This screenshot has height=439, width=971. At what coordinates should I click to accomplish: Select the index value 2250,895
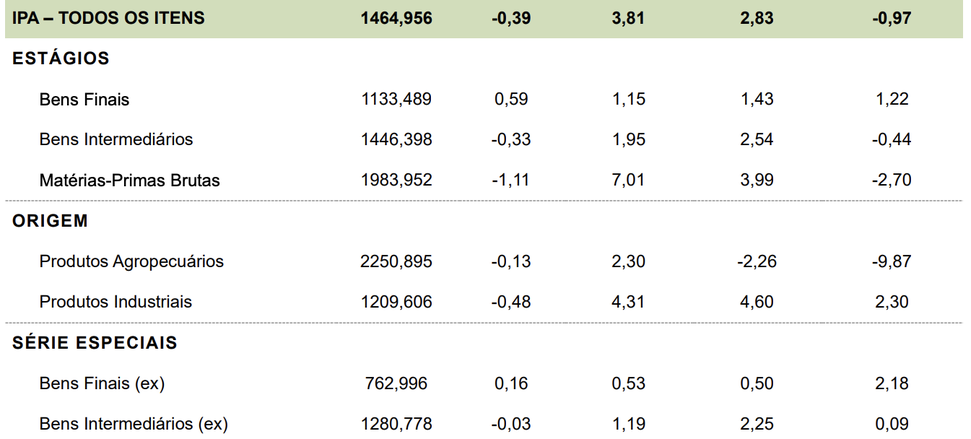(x=396, y=262)
